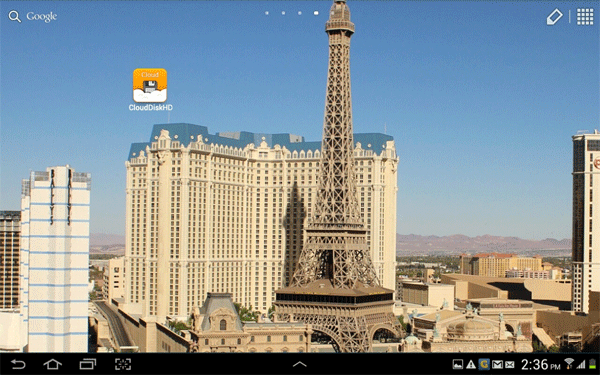Open the Gmail notification icon
The height and width of the screenshot is (375, 600).
(x=497, y=364)
